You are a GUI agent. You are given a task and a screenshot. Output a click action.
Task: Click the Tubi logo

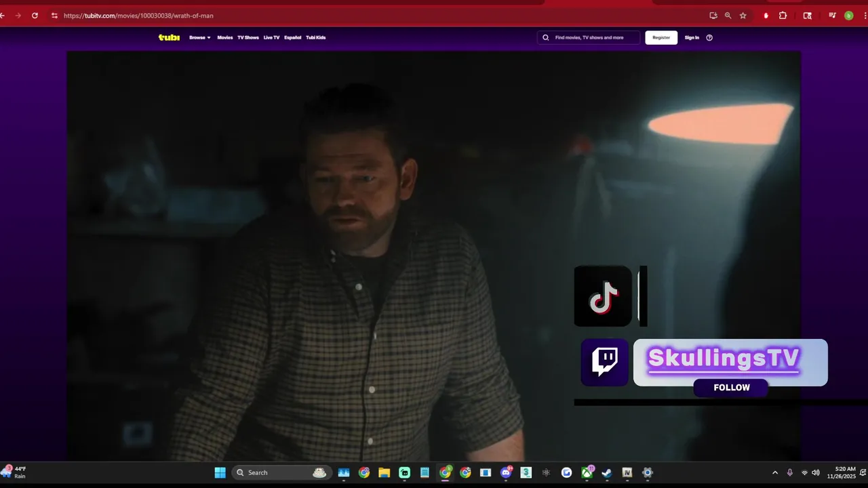pos(169,37)
